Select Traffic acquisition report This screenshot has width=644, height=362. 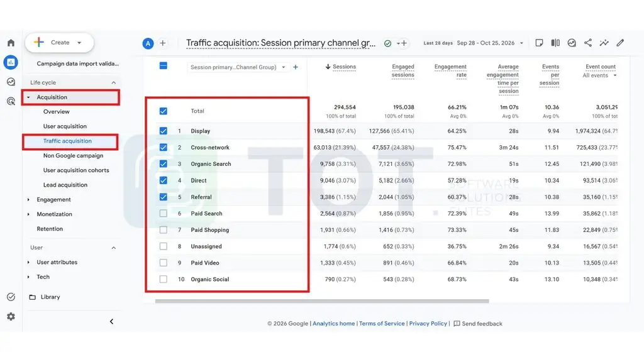click(x=67, y=141)
